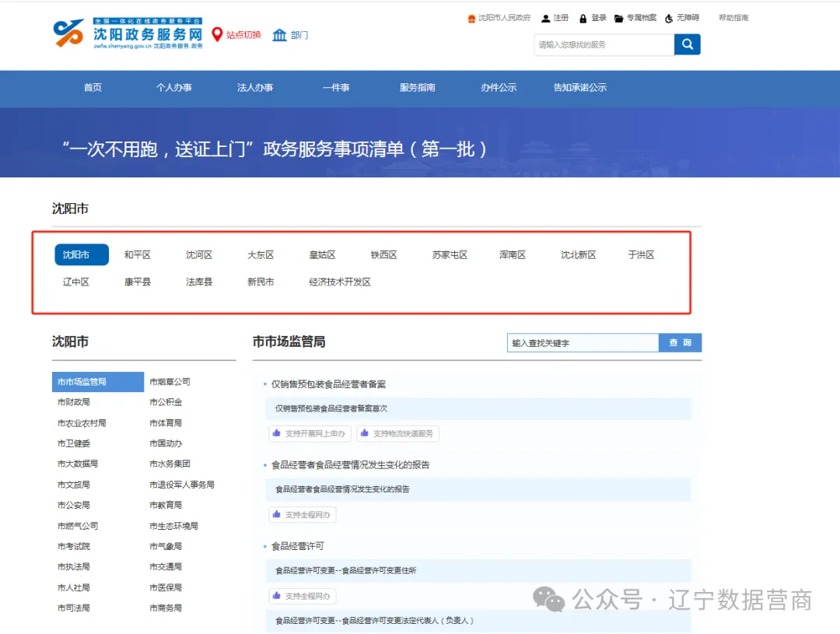Viewport: 840px width, 634px height.
Task: Open the 个人办事 navigation menu item
Action: (174, 88)
